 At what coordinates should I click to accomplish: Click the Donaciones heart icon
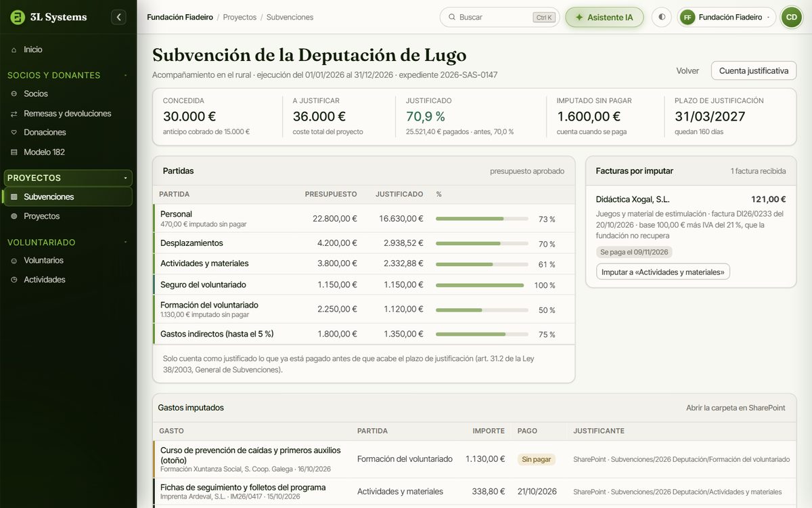point(14,133)
